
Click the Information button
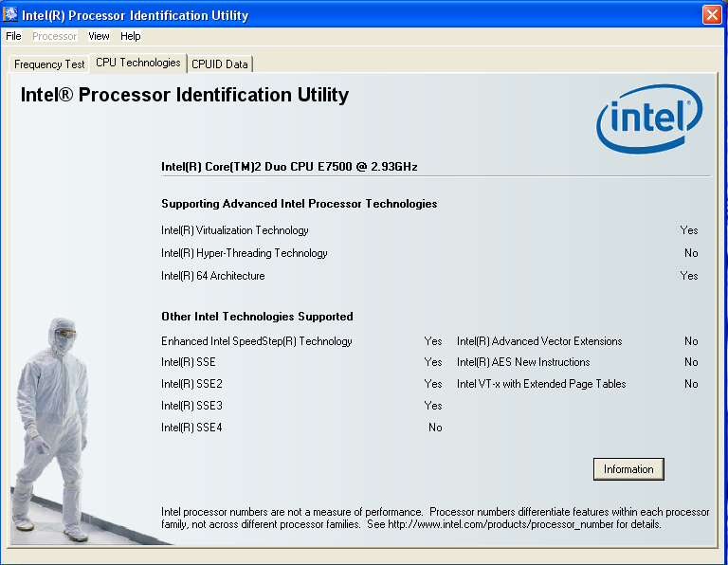[x=628, y=469]
